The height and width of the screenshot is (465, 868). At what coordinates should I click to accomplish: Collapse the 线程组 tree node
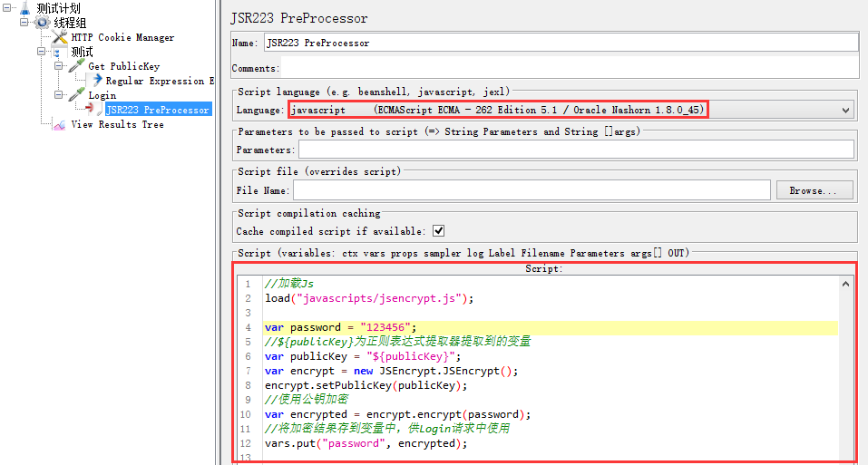[24, 22]
